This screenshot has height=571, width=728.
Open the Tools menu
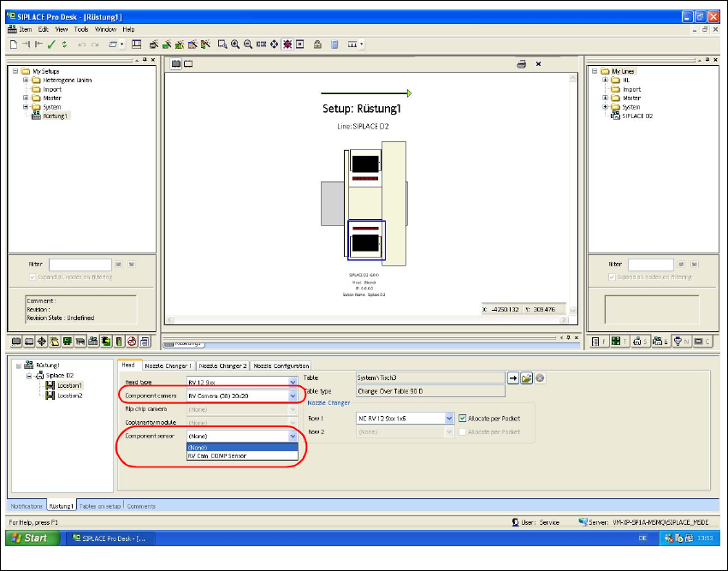coord(81,29)
